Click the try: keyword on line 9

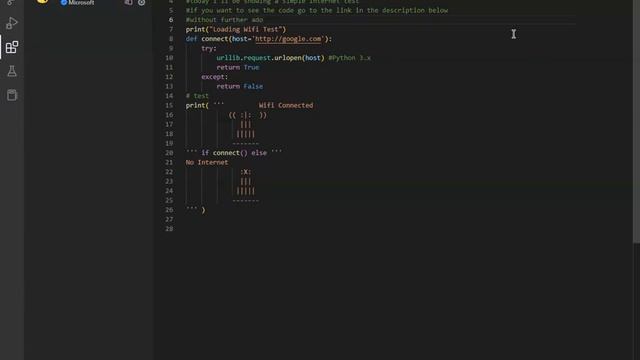point(209,48)
